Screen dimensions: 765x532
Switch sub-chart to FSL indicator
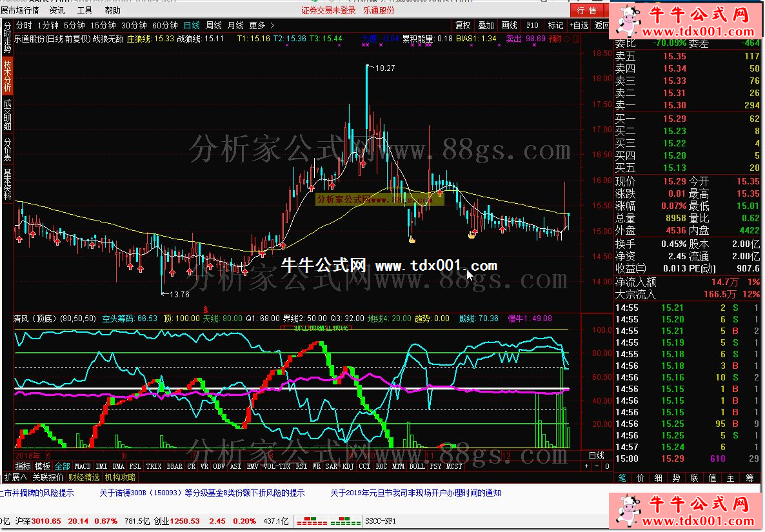click(135, 466)
